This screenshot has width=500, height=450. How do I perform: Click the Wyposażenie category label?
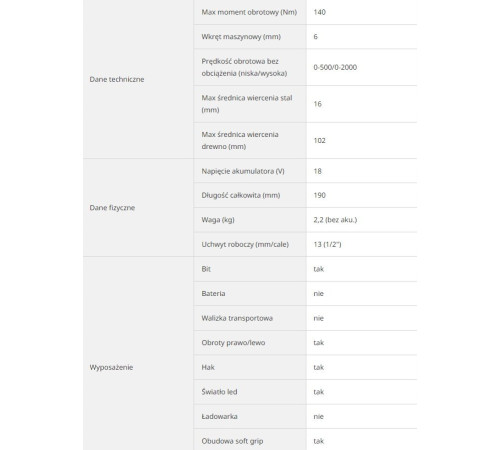[x=111, y=367]
